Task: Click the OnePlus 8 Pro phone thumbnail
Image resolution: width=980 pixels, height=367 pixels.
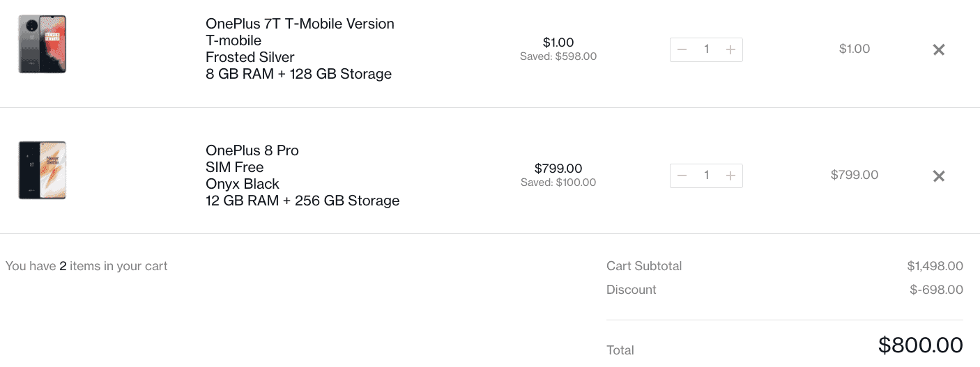Action: click(x=42, y=171)
